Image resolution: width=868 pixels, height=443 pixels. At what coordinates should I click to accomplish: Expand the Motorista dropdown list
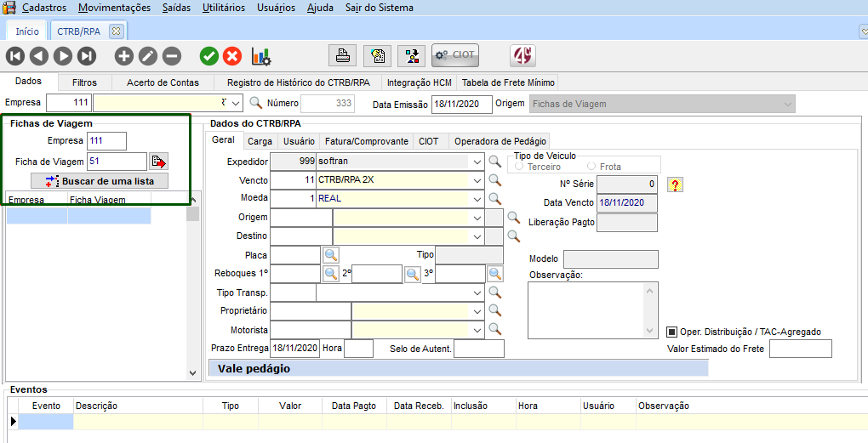tap(477, 330)
